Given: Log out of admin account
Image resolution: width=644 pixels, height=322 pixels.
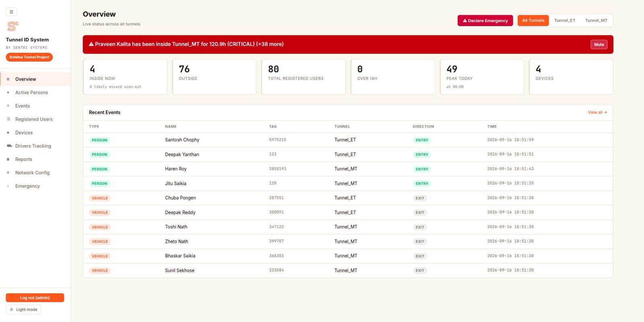Looking at the screenshot, I should pyautogui.click(x=35, y=298).
